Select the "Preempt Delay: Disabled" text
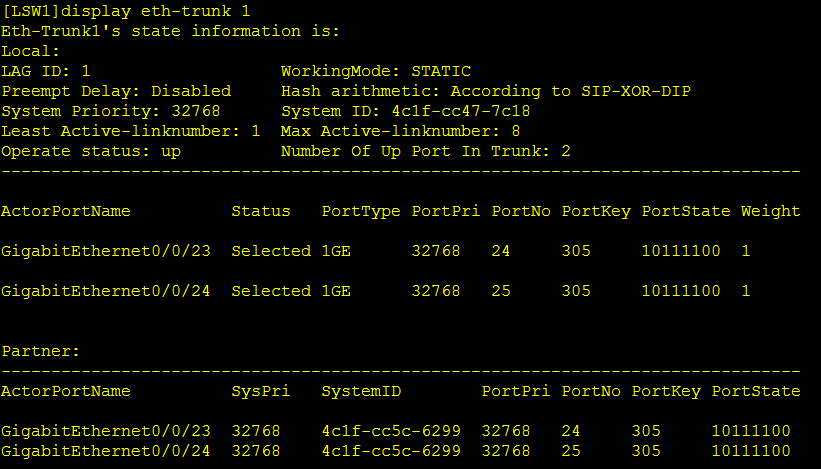821x469 pixels. click(x=115, y=91)
